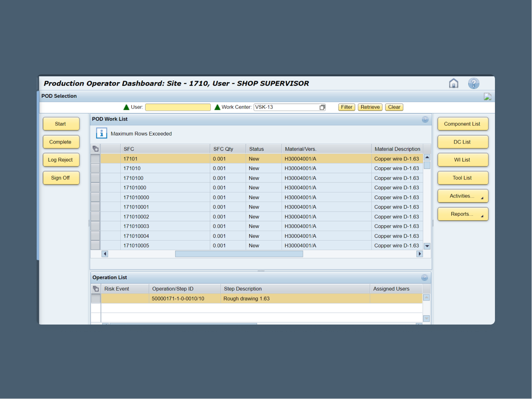Click the Material/Vers. column header

coord(327,149)
